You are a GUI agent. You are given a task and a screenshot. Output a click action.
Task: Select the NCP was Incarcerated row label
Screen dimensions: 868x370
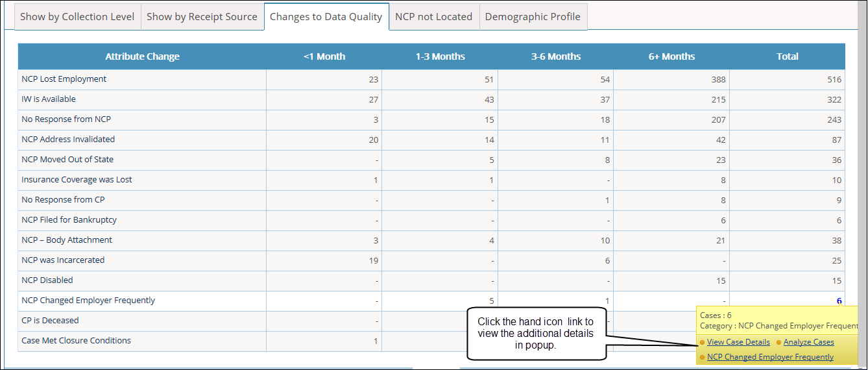(x=63, y=260)
